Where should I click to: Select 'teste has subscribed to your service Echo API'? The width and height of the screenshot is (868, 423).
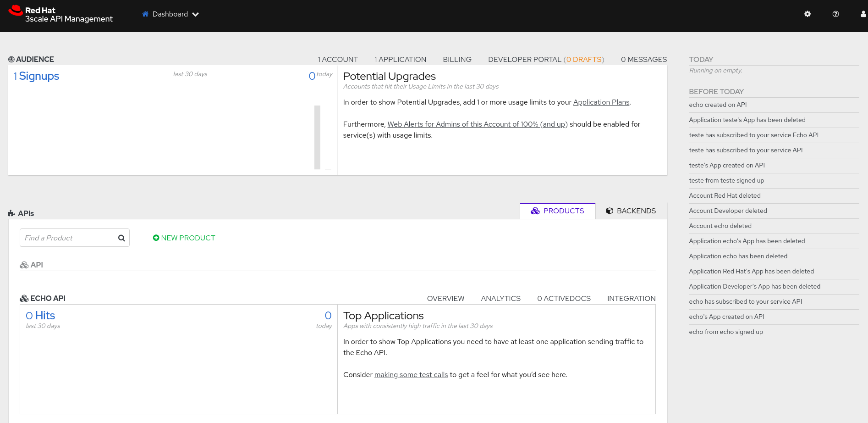tap(753, 135)
